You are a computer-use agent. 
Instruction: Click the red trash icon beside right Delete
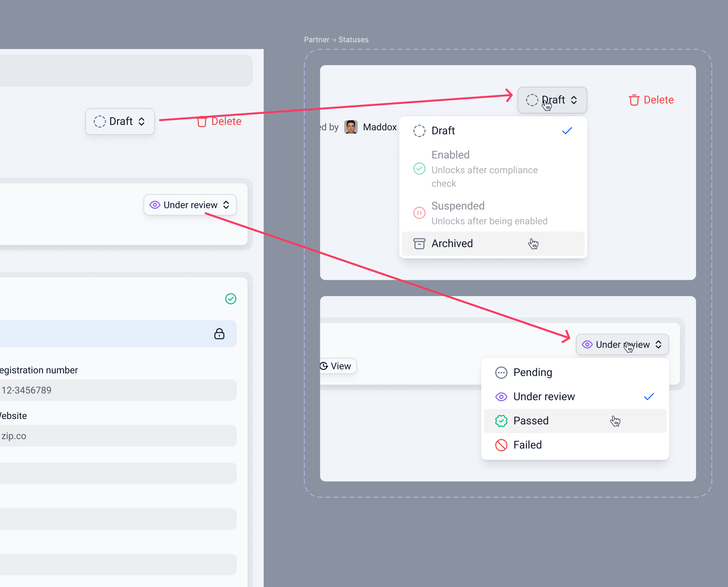point(634,100)
